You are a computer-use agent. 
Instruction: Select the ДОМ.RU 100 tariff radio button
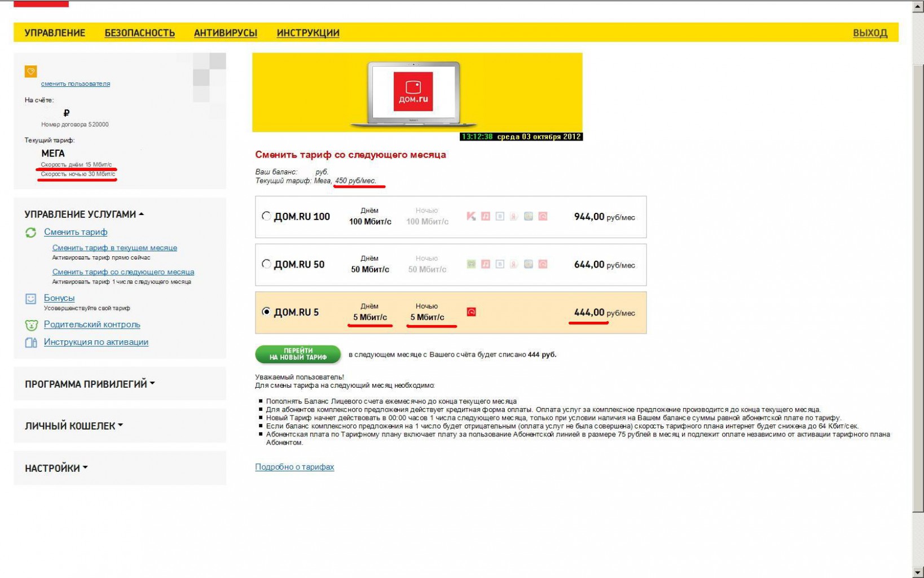click(266, 216)
